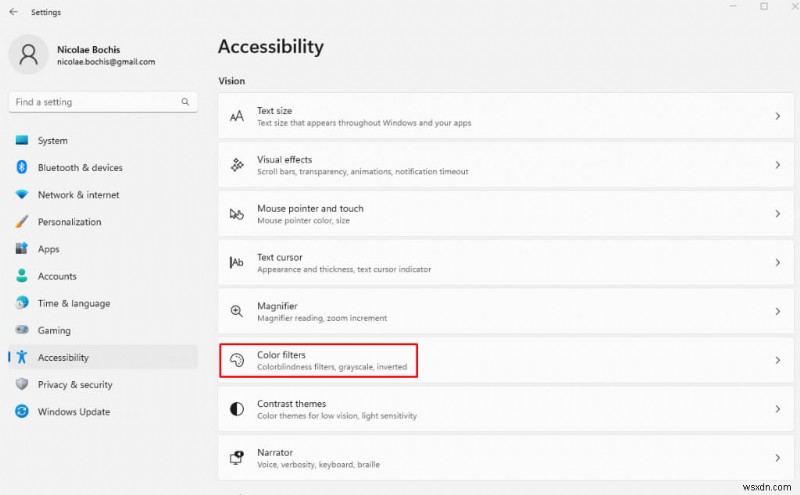This screenshot has height=495, width=800.
Task: Expand Contrast themes chevron
Action: (778, 409)
